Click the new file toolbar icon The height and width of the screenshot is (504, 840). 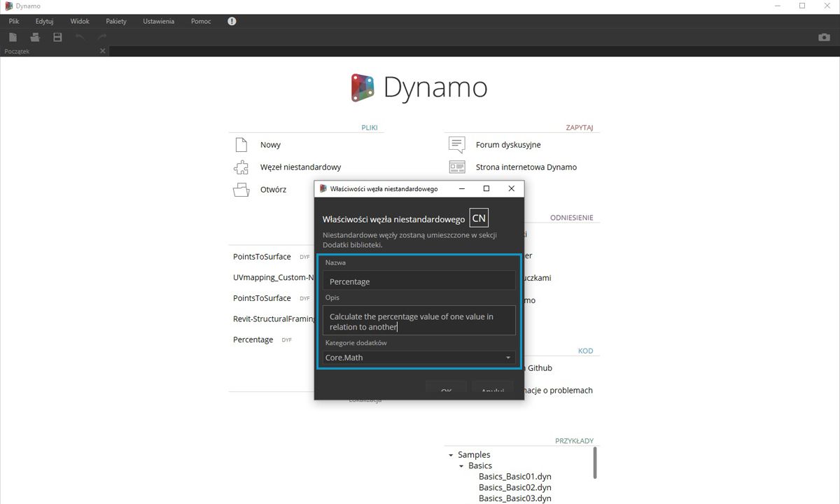click(12, 37)
